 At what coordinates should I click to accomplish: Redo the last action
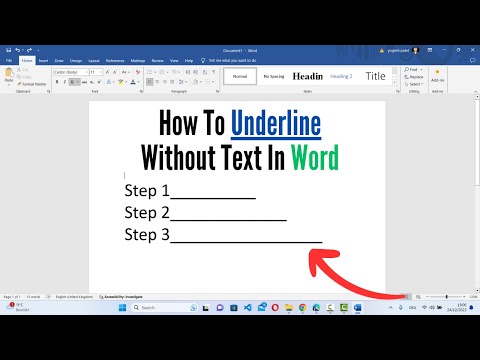[29, 50]
